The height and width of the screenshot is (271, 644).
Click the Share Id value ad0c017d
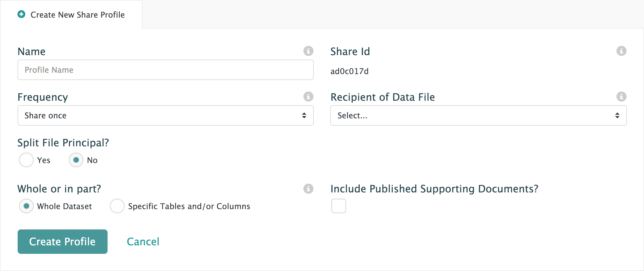coord(349,71)
